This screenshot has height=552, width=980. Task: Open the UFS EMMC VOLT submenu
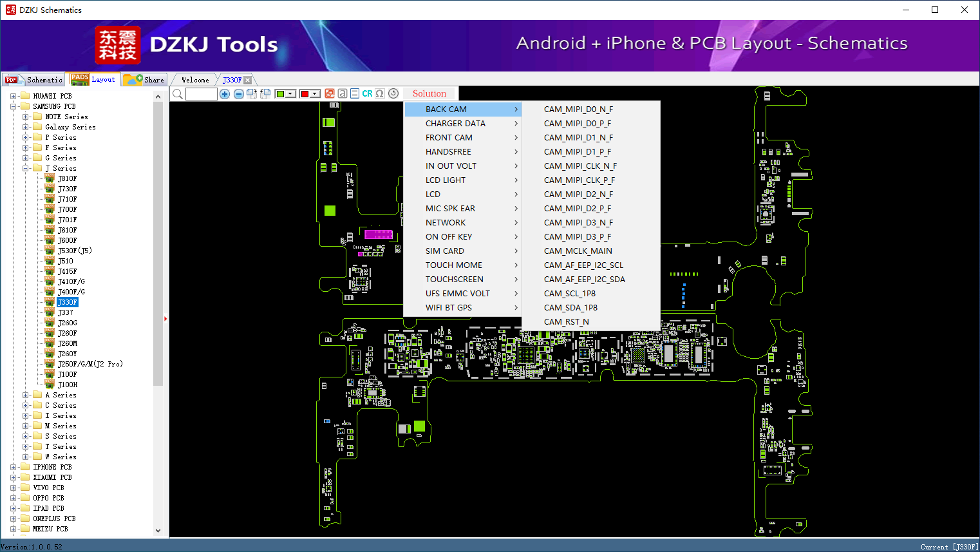coord(462,294)
